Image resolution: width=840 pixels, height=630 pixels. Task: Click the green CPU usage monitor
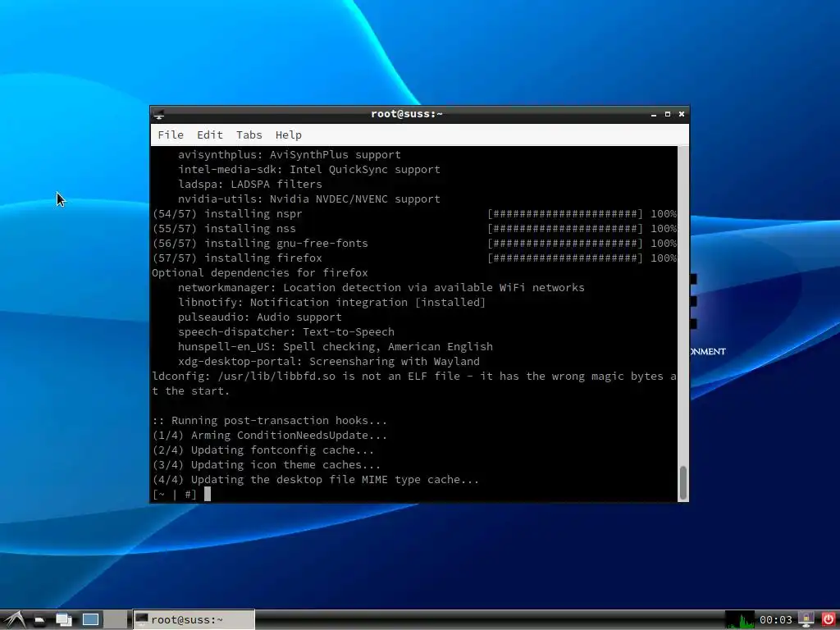pos(740,620)
